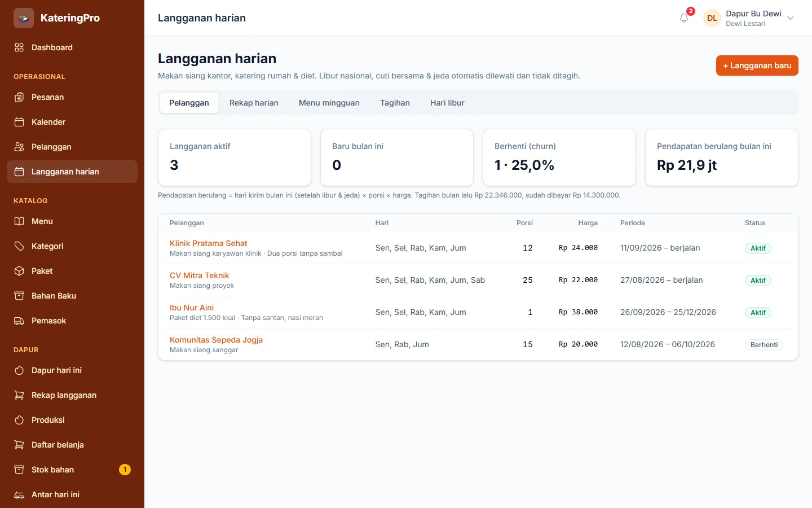This screenshot has height=508, width=812.
Task: Click the Stok bahan badge showing 1
Action: click(125, 470)
